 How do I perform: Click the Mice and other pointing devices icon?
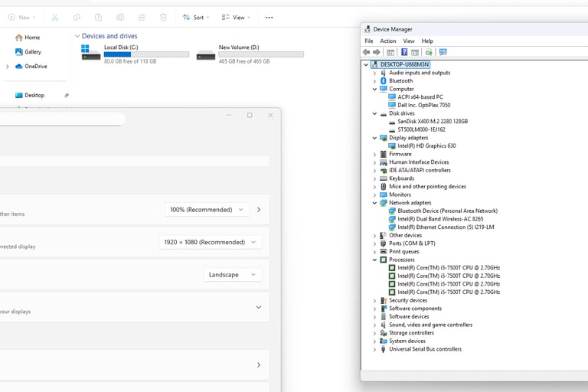click(x=384, y=187)
